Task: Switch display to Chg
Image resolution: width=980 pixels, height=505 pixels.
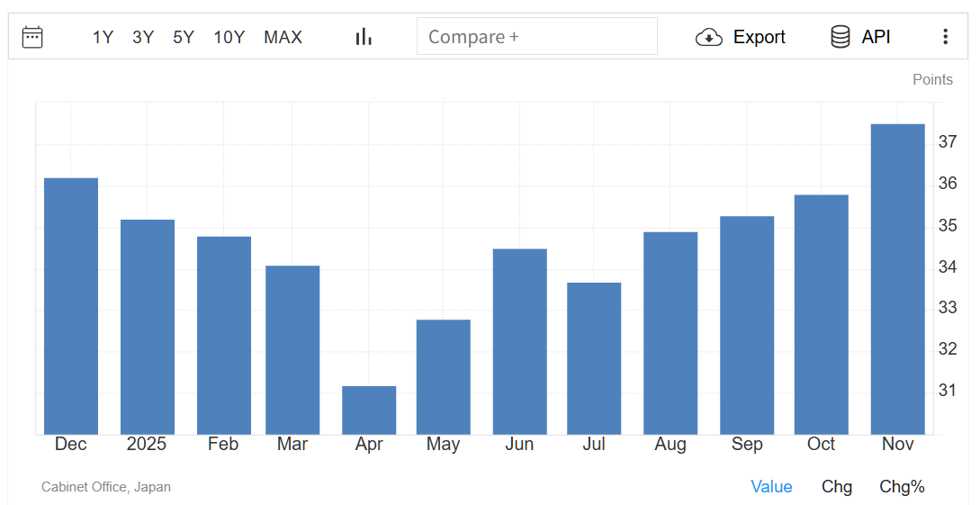Action: [837, 487]
